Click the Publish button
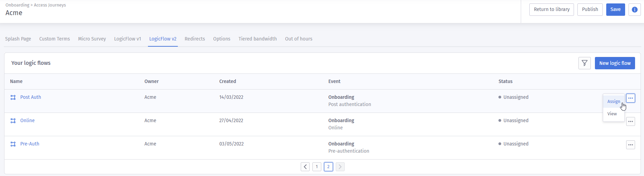644x176 pixels. 590,10
